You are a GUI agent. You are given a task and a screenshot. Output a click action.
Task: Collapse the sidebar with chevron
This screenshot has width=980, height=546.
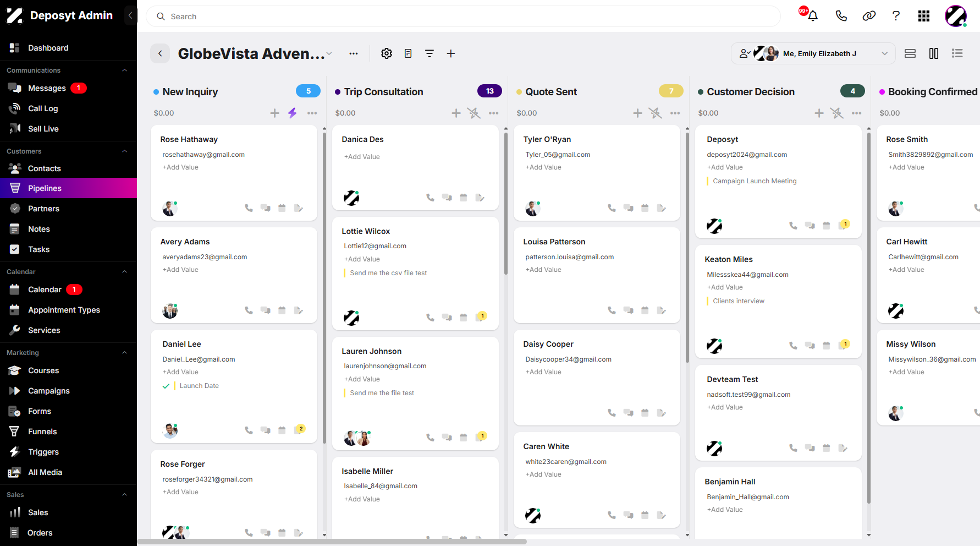tap(130, 15)
